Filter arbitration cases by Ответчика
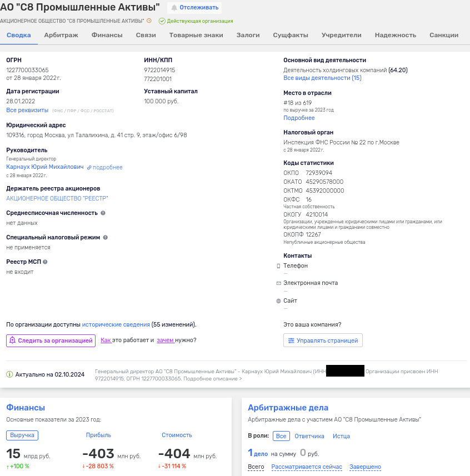The width and height of the screenshot is (470, 476). (x=309, y=436)
